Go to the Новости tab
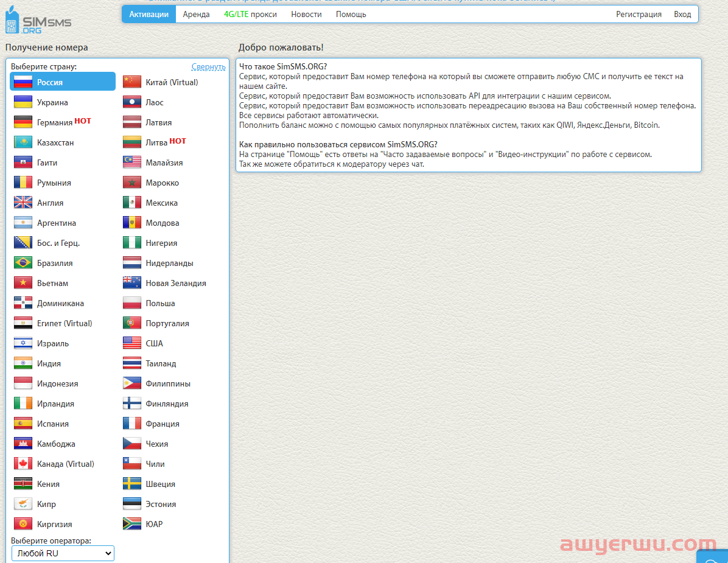This screenshot has width=728, height=563. (x=306, y=15)
